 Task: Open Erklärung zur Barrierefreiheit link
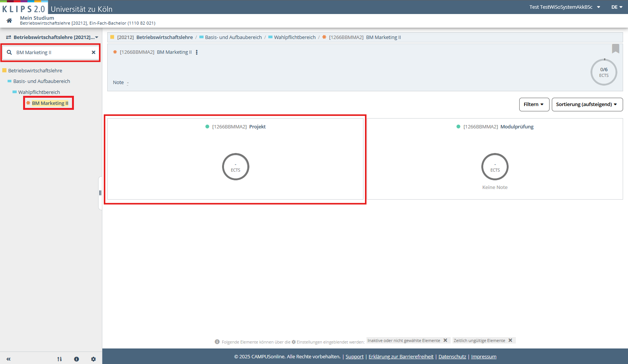[x=401, y=357]
